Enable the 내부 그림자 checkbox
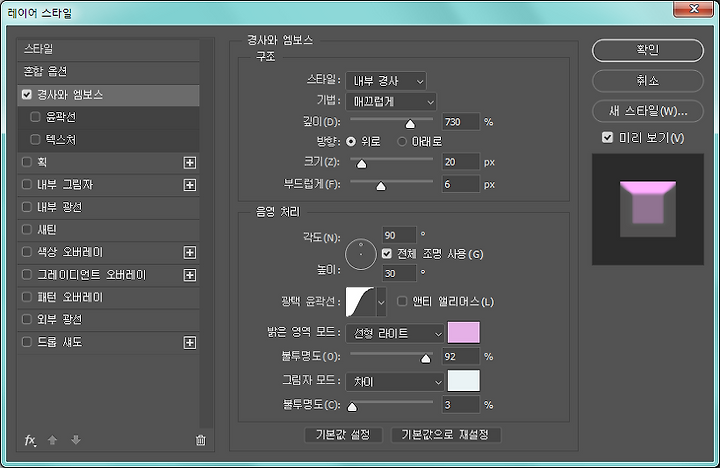This screenshot has height=468, width=720. tap(27, 184)
